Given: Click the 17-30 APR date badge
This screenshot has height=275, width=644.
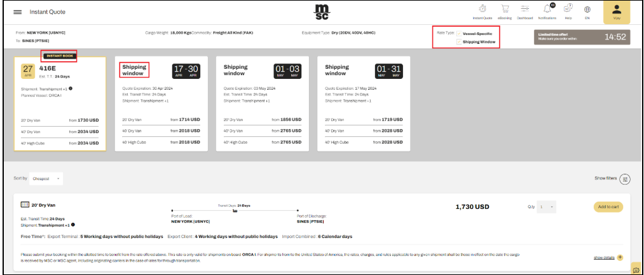Looking at the screenshot, I should [186, 70].
